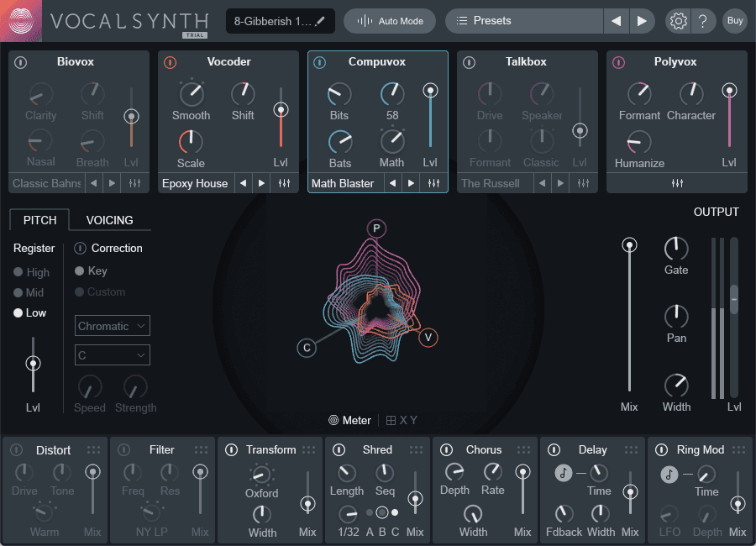Toggle Delay tempo sync note icon
The image size is (756, 546).
(x=563, y=473)
